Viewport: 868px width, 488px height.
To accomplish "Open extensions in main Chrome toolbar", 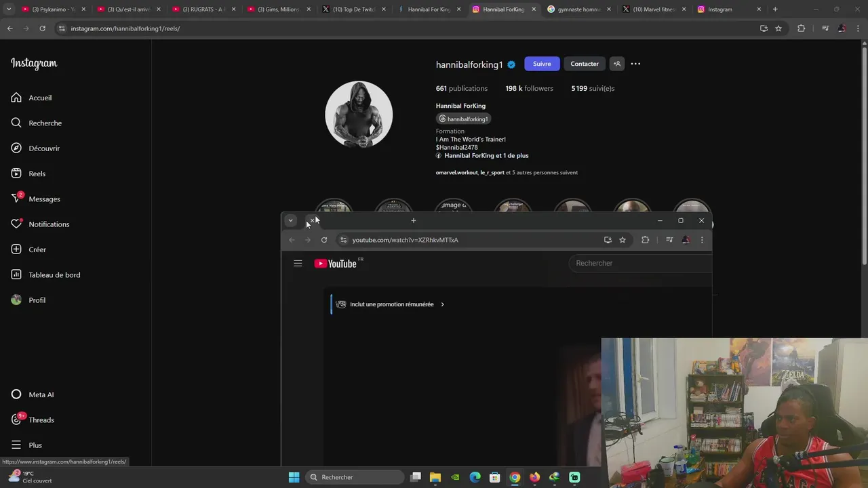I will [801, 28].
